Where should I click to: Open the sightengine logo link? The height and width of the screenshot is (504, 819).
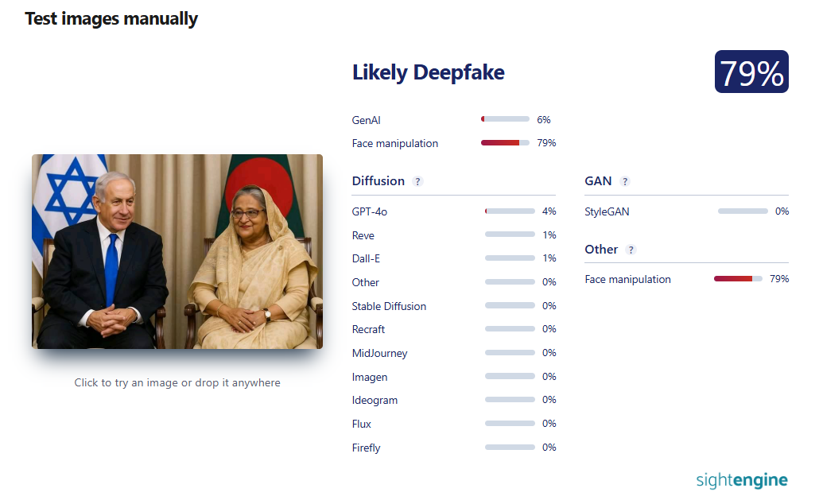[742, 480]
